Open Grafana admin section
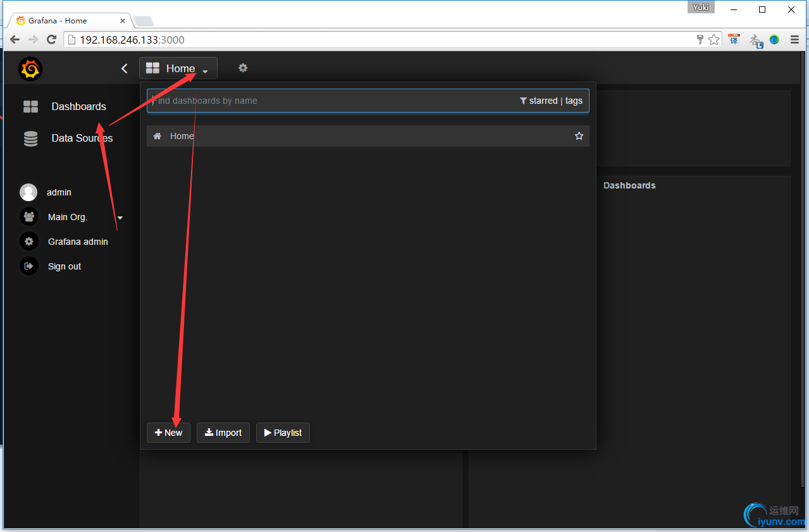 point(78,242)
